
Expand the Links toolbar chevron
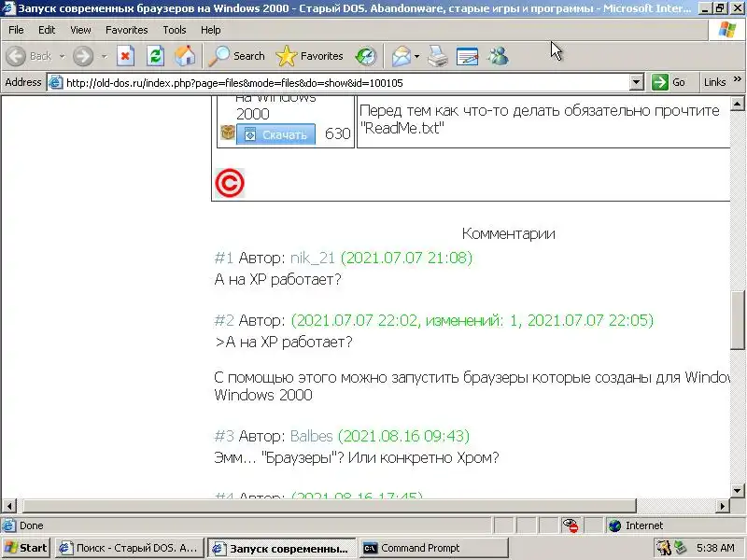pos(737,79)
